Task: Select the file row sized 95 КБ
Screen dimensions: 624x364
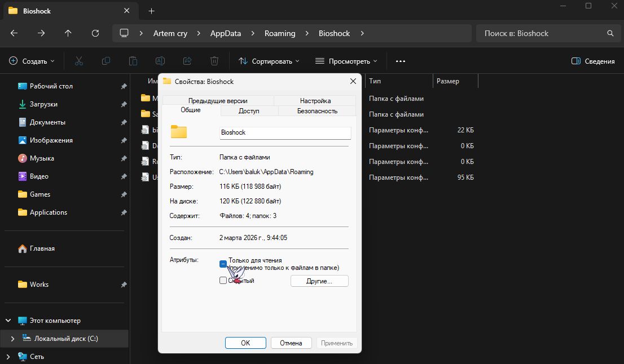Action: 309,177
